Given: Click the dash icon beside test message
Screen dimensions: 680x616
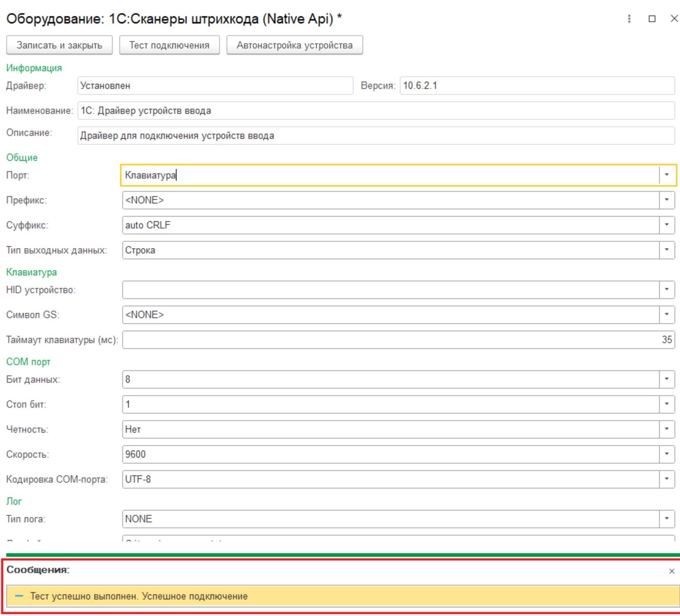Looking at the screenshot, I should pos(19,596).
